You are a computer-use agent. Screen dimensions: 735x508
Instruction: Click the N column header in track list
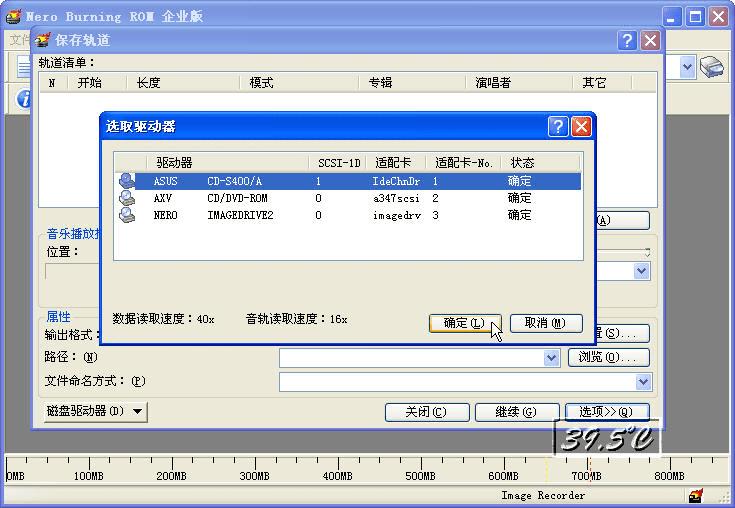[54, 83]
